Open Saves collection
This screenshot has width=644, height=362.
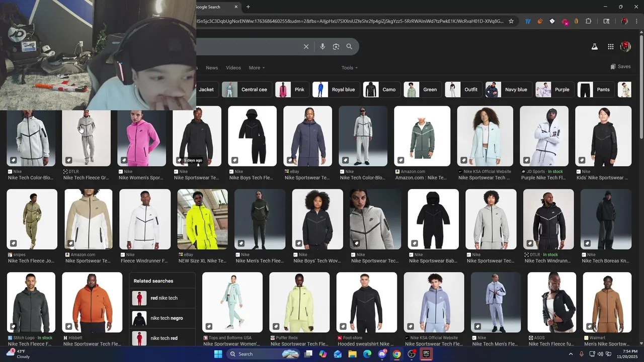(620, 67)
